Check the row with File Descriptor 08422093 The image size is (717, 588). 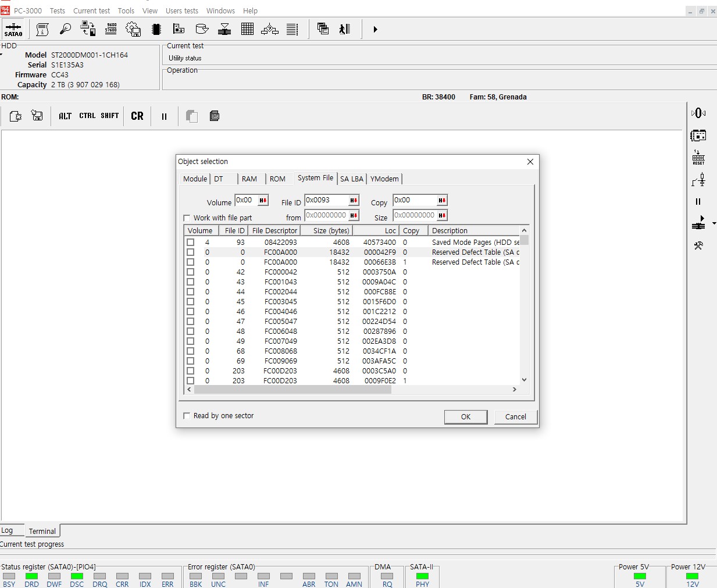190,243
